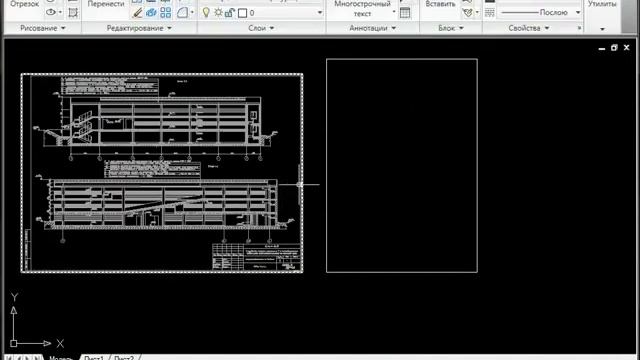Viewport: 640px width, 360px height.
Task: Restore the drawing viewport window
Action: (614, 48)
